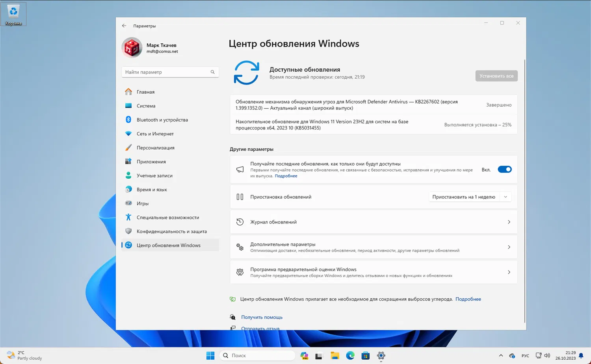Click the globe clock icon for Время и язык

coord(128,189)
